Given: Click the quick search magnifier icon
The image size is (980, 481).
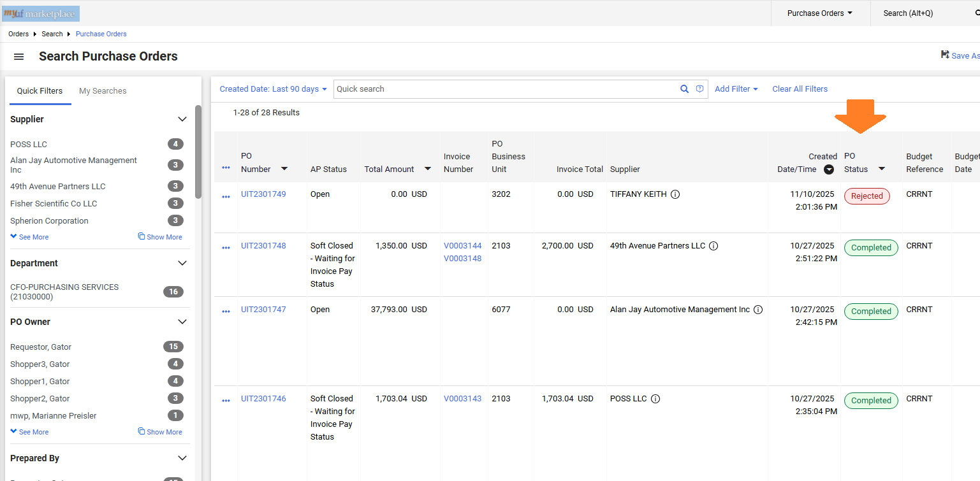Looking at the screenshot, I should [x=684, y=89].
